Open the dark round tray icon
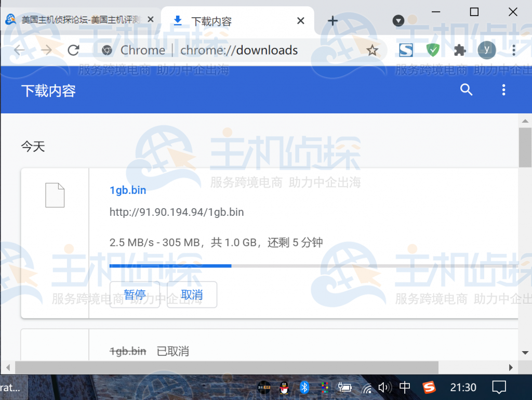Screen dimensions: 532x400 (x=264, y=387)
